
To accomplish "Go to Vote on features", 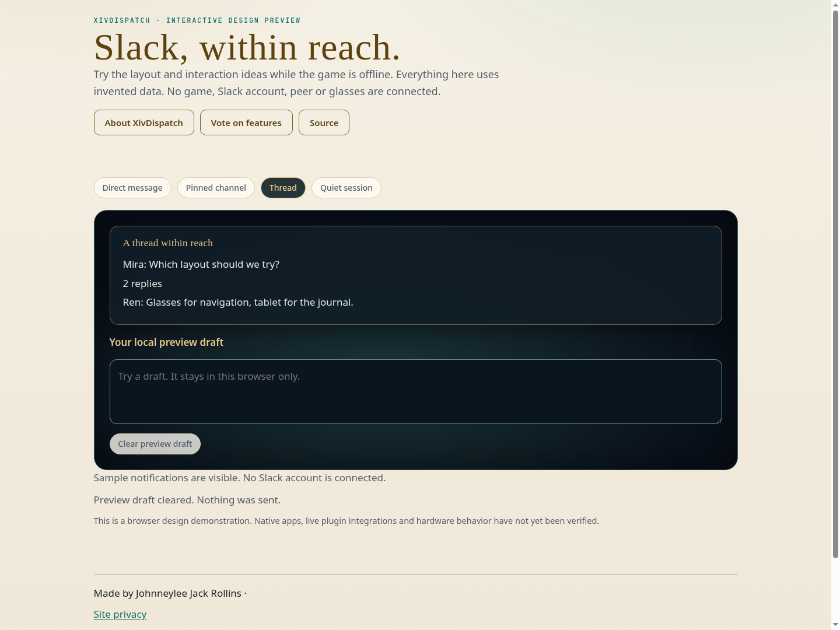I will [246, 123].
